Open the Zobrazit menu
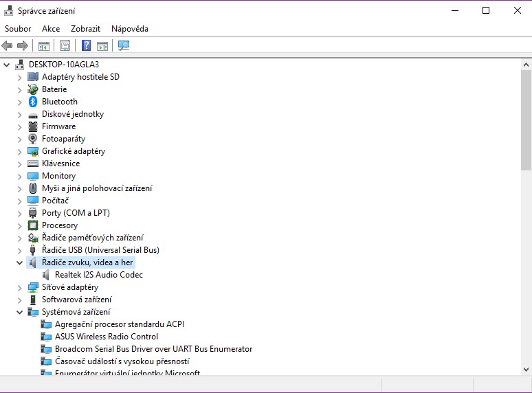 (x=85, y=29)
